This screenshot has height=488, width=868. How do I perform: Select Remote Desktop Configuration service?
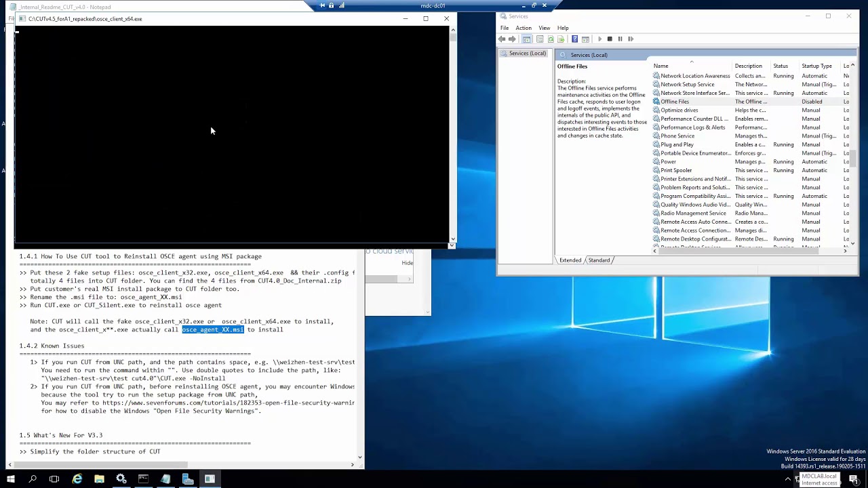coord(751,239)
